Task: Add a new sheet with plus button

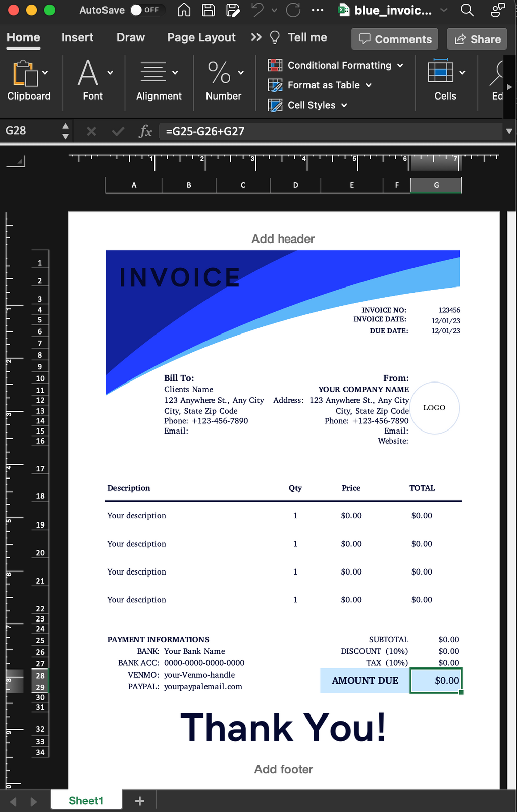Action: tap(140, 801)
